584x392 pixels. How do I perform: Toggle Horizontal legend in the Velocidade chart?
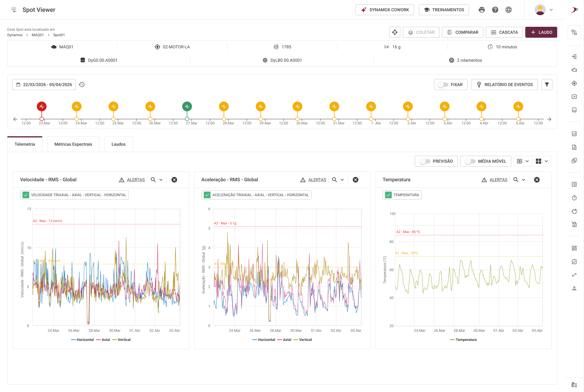[82, 340]
